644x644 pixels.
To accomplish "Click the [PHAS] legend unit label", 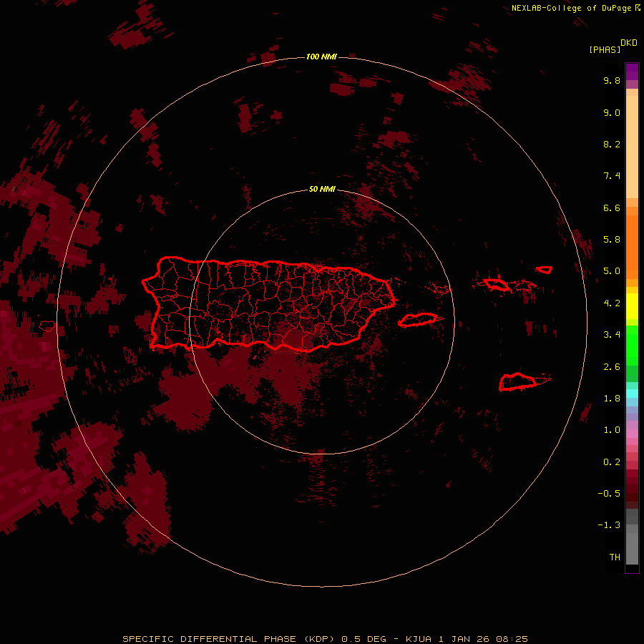I will (x=605, y=49).
